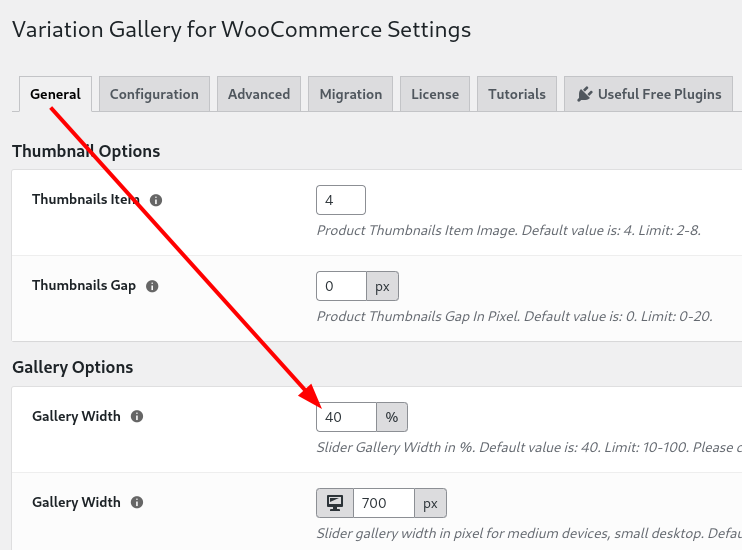The image size is (742, 550).
Task: Open the Configuration tab
Action: (x=154, y=94)
